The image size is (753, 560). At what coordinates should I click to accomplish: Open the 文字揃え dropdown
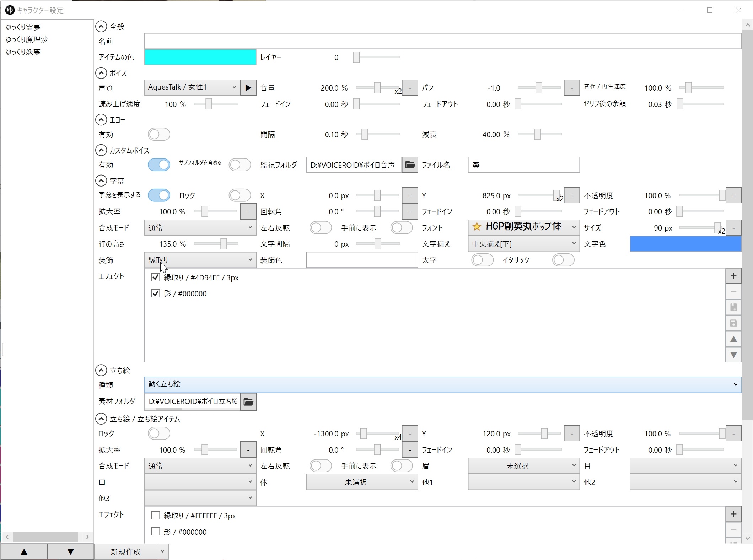(x=524, y=244)
